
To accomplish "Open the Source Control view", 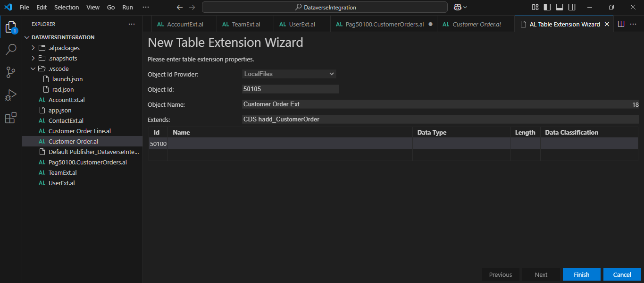I will click(11, 72).
